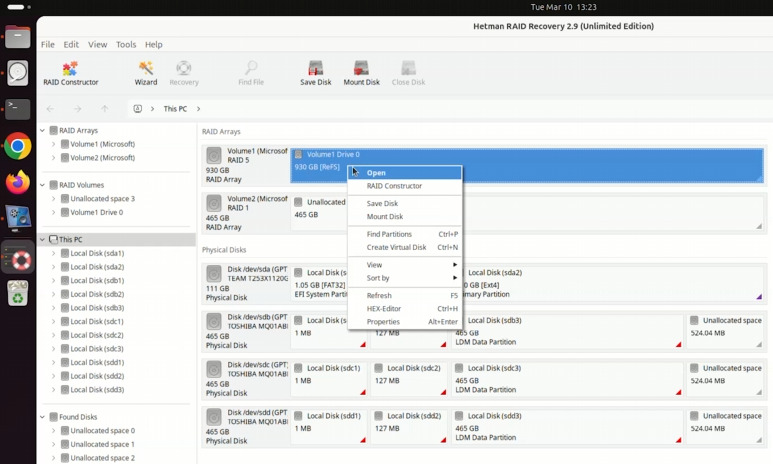
Task: Expand Volume1 (Microsoft) in the tree
Action: pyautogui.click(x=53, y=144)
